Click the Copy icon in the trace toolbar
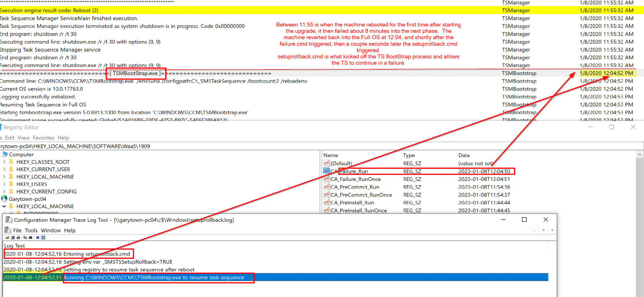Viewport: 644px width, 297px height. tap(26, 238)
